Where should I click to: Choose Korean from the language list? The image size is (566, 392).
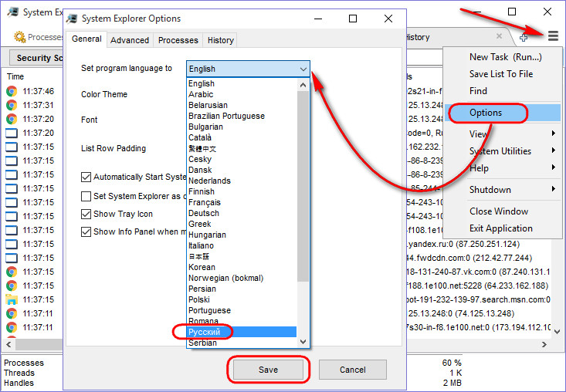[x=242, y=267]
